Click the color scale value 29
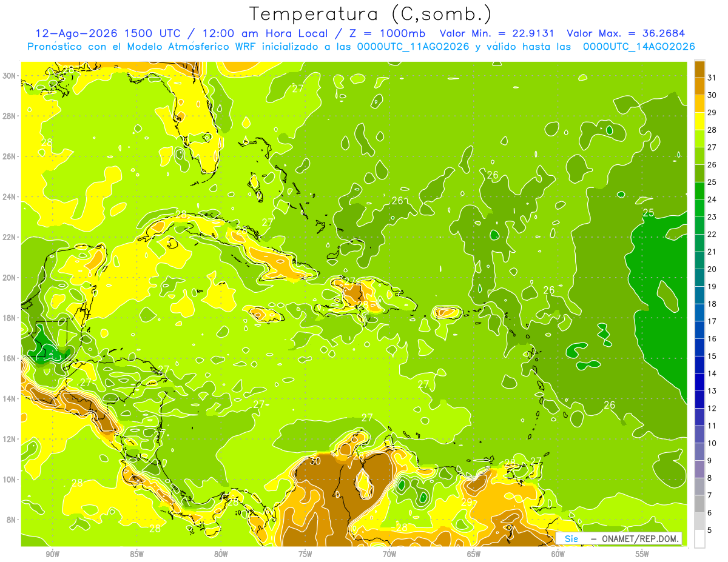The width and height of the screenshot is (728, 562). point(713,113)
